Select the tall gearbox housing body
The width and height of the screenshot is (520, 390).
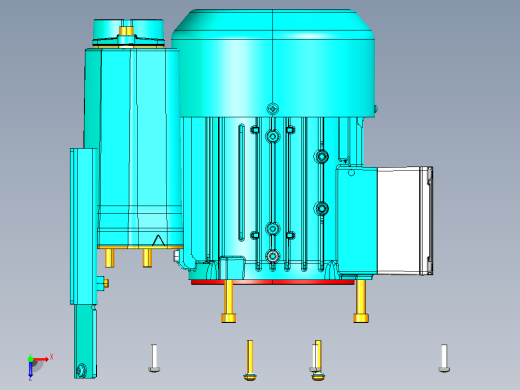coord(133,147)
